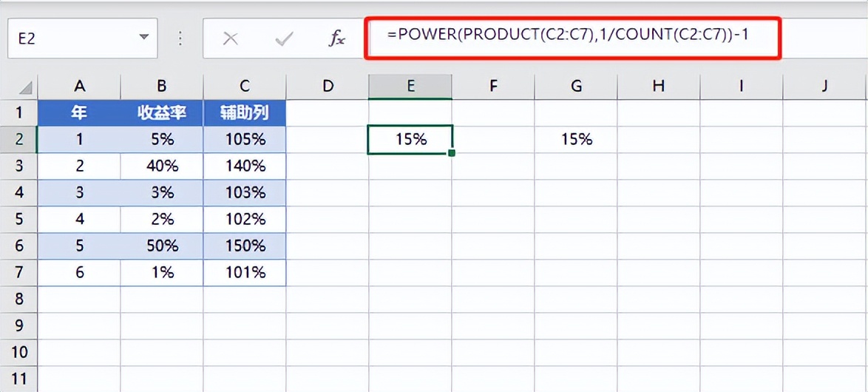This screenshot has height=392, width=868.
Task: Select row 2 header
Action: 18,140
